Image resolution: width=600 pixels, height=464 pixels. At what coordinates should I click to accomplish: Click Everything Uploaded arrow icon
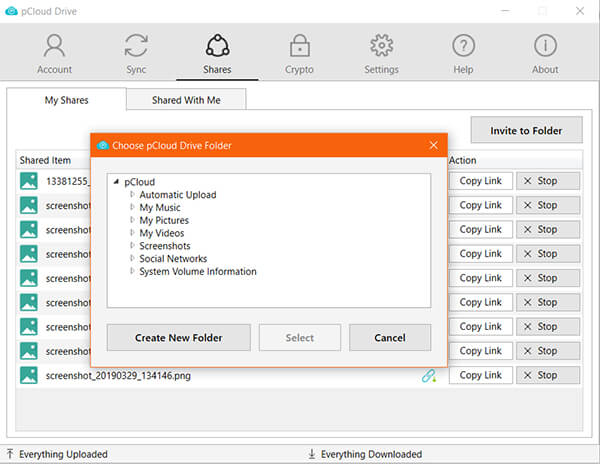(x=10, y=454)
